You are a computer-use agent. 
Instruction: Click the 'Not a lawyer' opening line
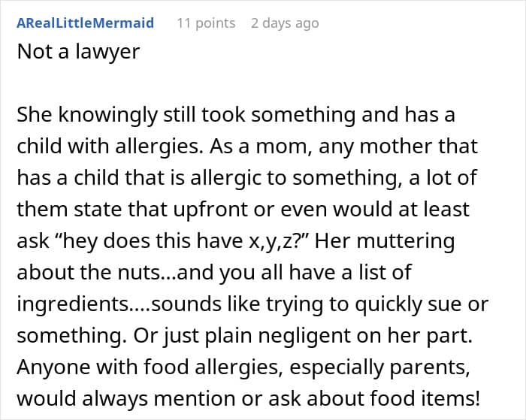[x=78, y=53]
